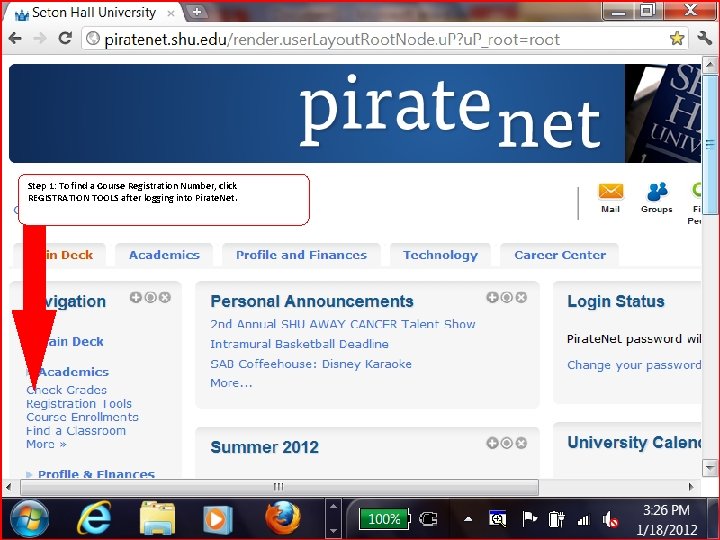Switch to the Academics tab
This screenshot has height=540, width=720.
(x=164, y=255)
